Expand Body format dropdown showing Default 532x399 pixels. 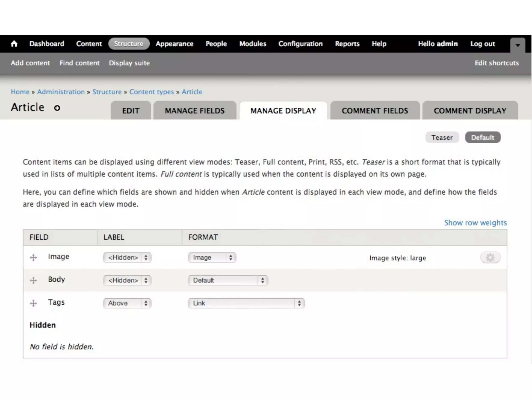pyautogui.click(x=228, y=281)
